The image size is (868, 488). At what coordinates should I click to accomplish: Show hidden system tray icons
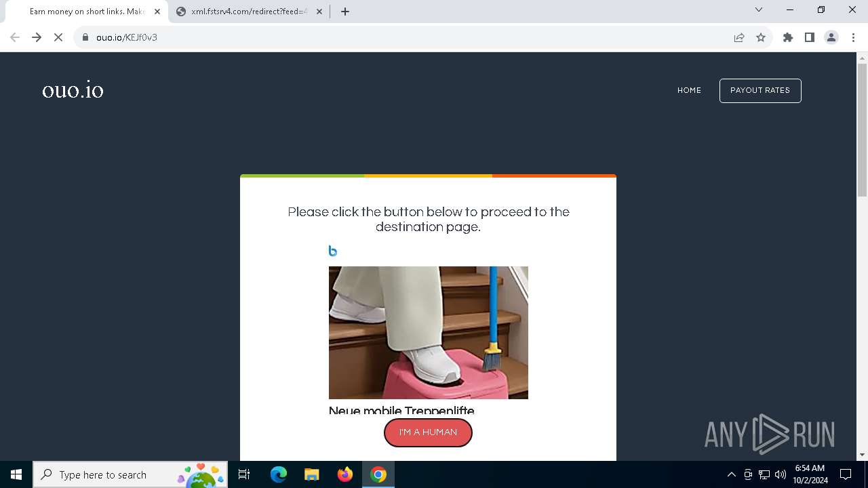coord(732,474)
